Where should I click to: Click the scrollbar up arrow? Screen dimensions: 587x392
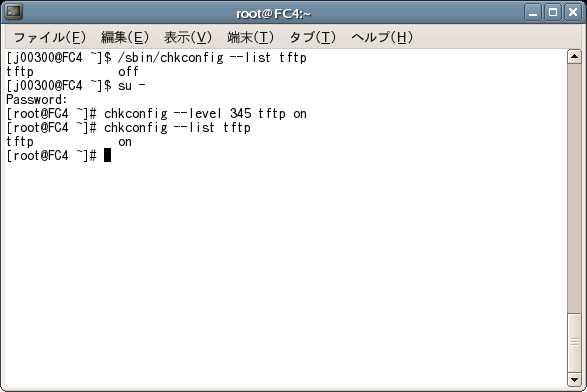tap(574, 57)
